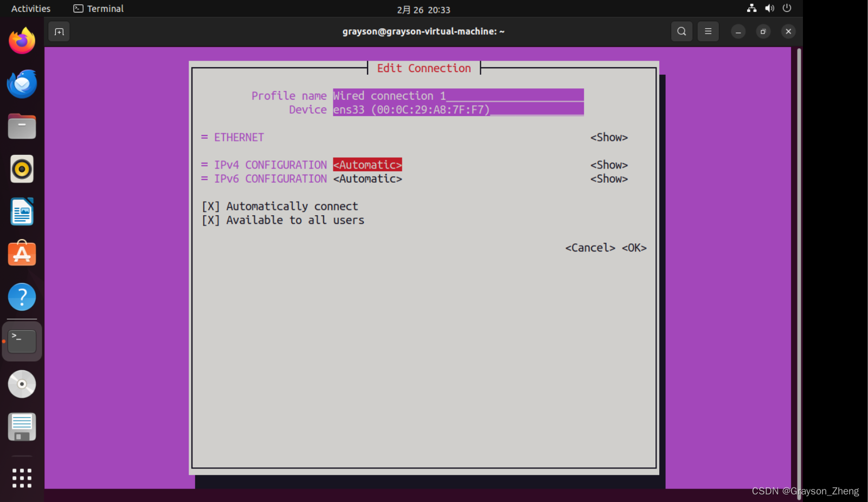Screen dimensions: 868x502
Task: Open the terminal hamburger menu
Action: tap(708, 31)
